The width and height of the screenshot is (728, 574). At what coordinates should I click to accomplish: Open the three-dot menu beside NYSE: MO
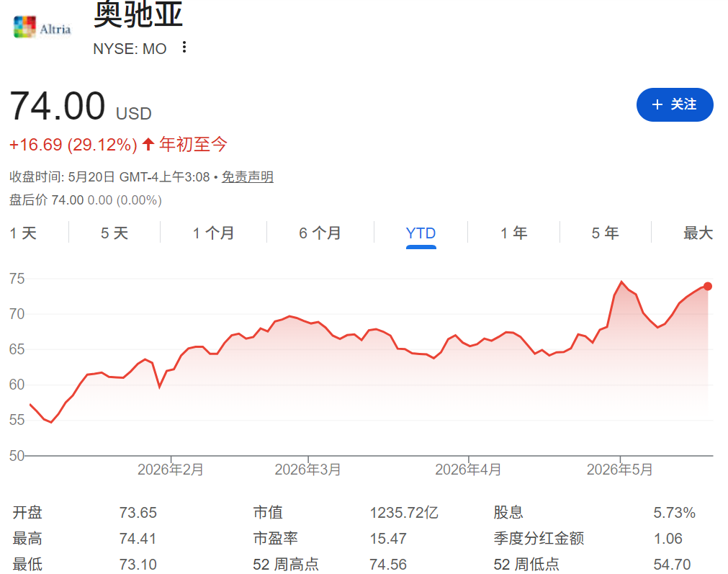tap(184, 48)
